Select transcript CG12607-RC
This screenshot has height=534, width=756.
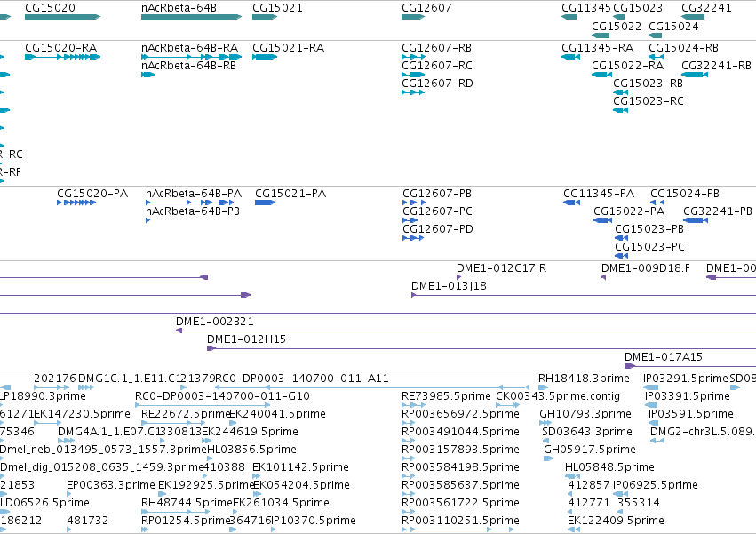[413, 75]
